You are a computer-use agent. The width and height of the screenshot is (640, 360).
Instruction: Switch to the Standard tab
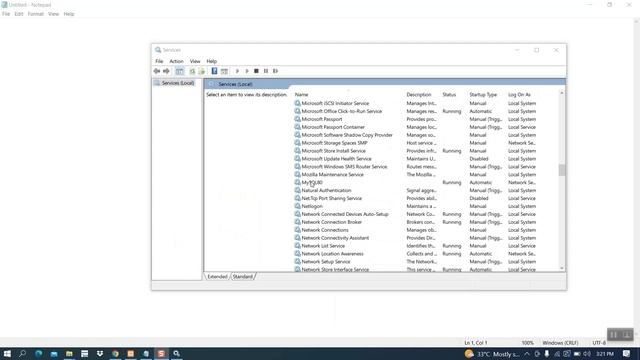coord(242,277)
